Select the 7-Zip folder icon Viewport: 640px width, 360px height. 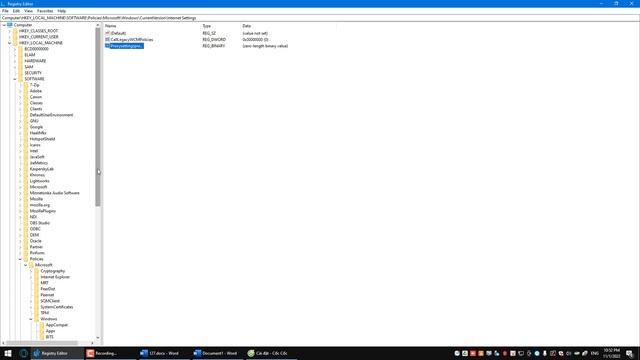click(26, 85)
